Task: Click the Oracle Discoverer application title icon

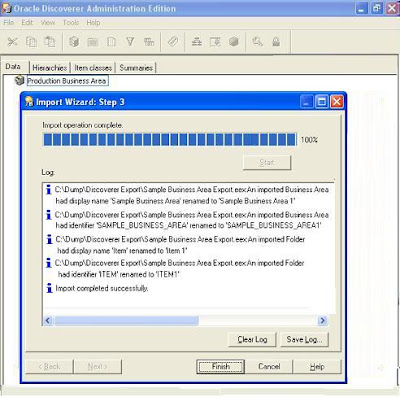Action: pos(7,8)
